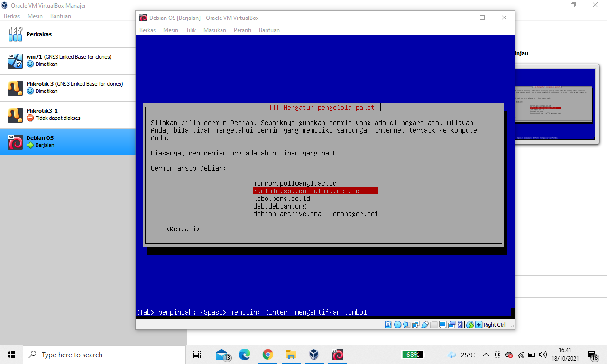Viewport: 607px width, 364px height.
Task: Open weather widget showing 25°C
Action: click(x=461, y=355)
